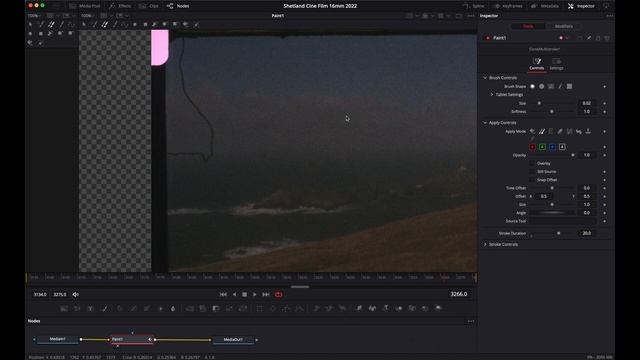The image size is (640, 360).
Task: Toggle the red channel button
Action: pyautogui.click(x=532, y=147)
